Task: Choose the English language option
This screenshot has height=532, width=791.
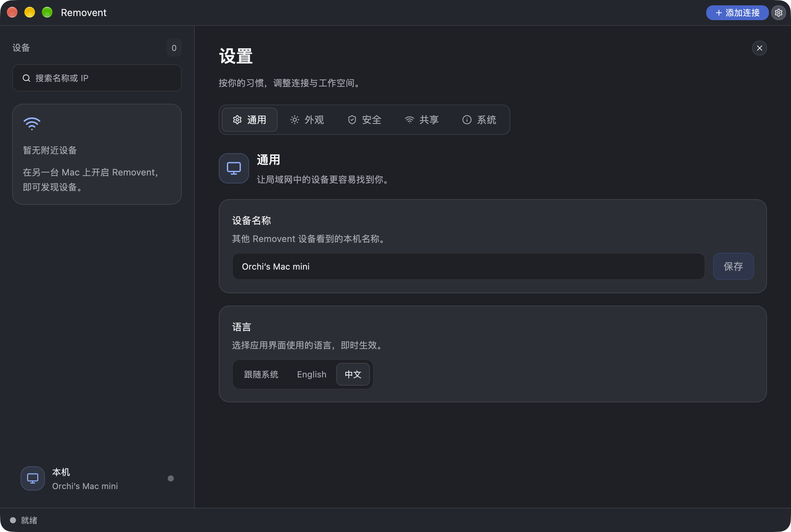Action: pos(311,375)
